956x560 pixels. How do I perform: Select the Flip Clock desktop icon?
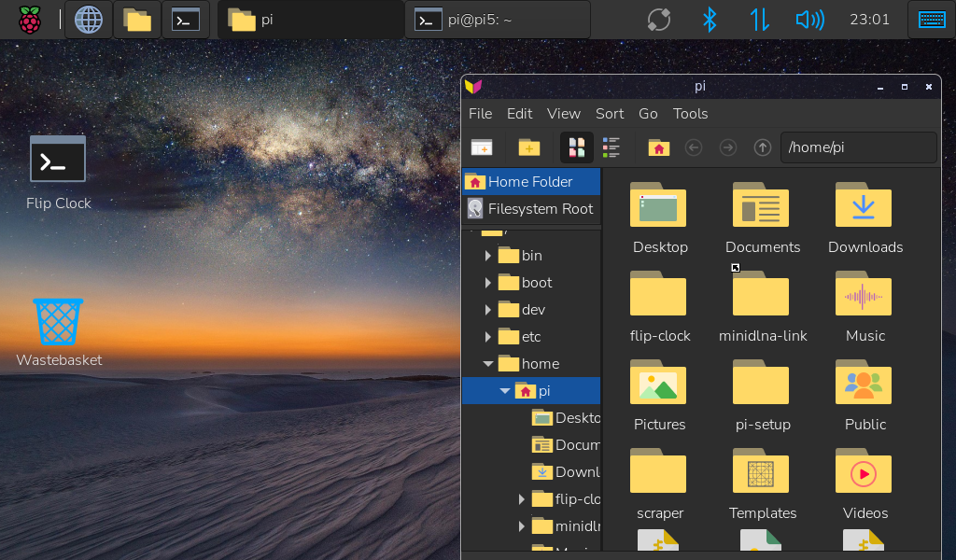59,174
